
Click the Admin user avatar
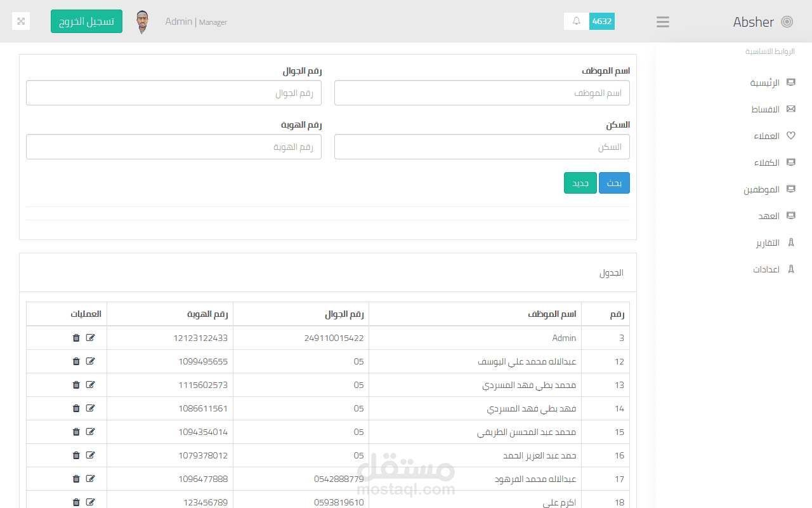[143, 22]
